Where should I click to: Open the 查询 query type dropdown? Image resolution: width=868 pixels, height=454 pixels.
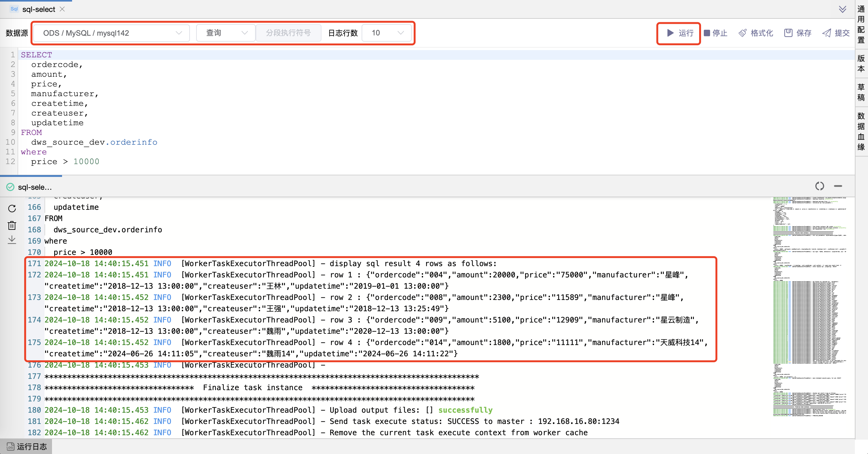(225, 33)
